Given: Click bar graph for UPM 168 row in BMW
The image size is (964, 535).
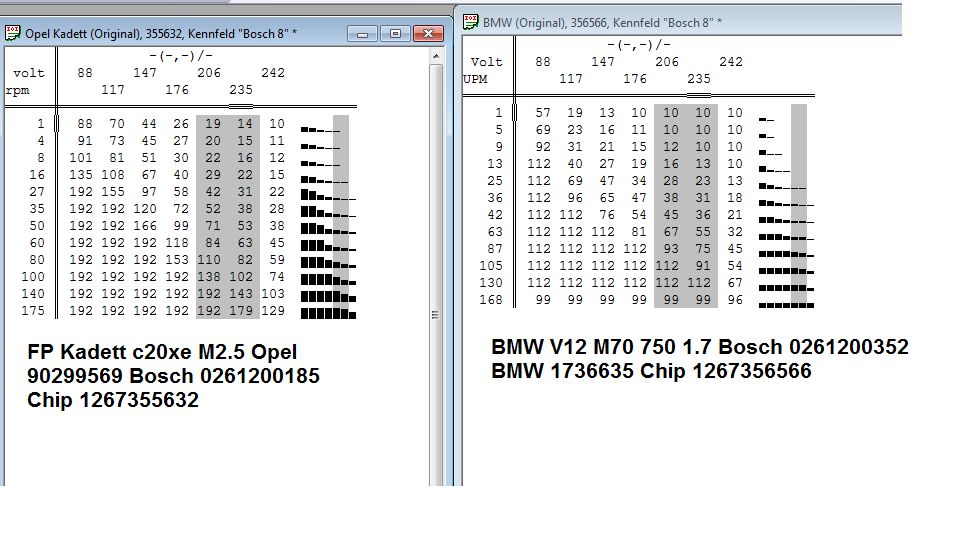Looking at the screenshot, I should tap(785, 301).
